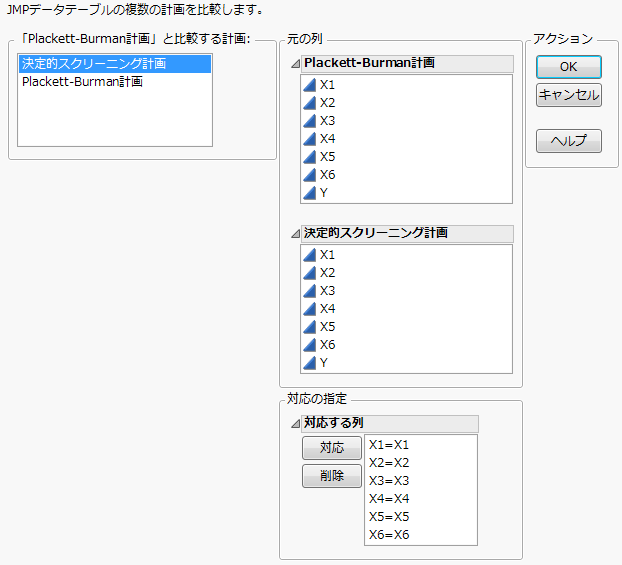622x565 pixels.
Task: Click the キャンセル button
Action: pyautogui.click(x=568, y=95)
